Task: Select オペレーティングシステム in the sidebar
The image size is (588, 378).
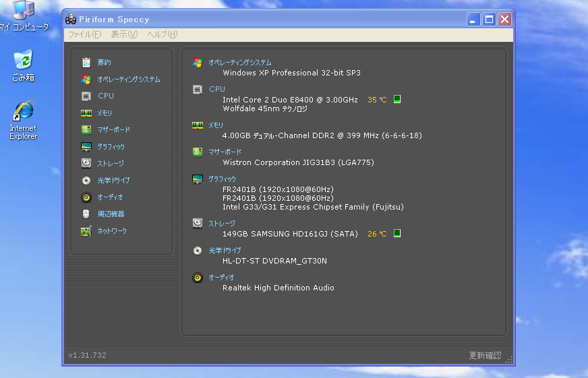Action: pyautogui.click(x=129, y=80)
